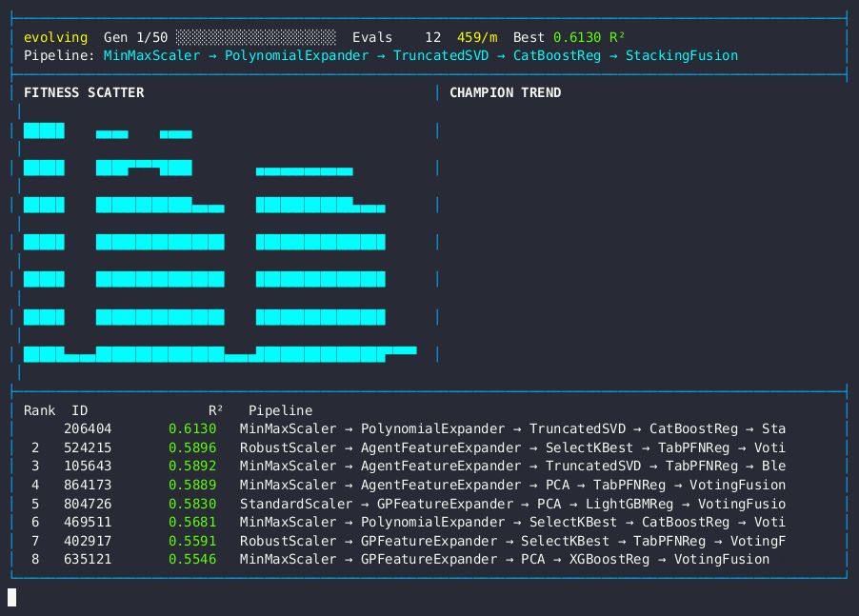This screenshot has width=859, height=616.
Task: Select ID 402917 in the table
Action: pyautogui.click(x=88, y=541)
